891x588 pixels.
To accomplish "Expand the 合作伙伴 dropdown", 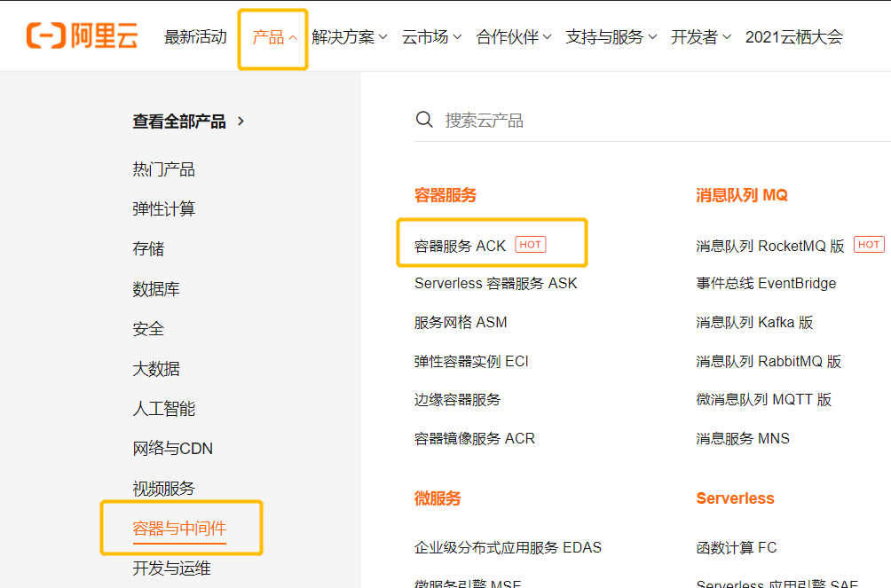I will point(514,37).
